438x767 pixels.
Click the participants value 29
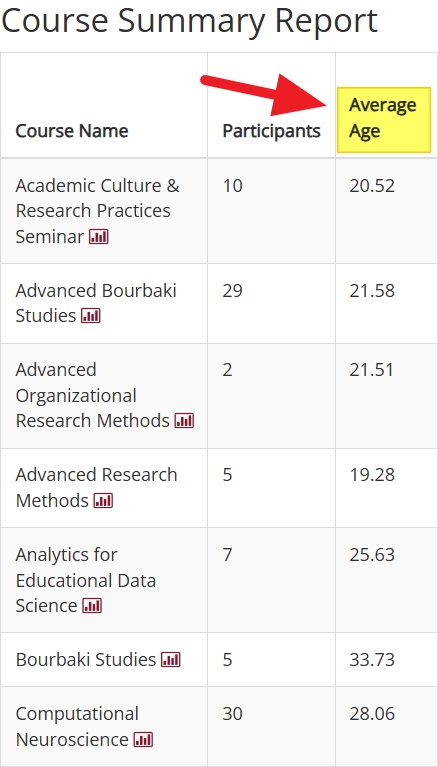(x=232, y=291)
